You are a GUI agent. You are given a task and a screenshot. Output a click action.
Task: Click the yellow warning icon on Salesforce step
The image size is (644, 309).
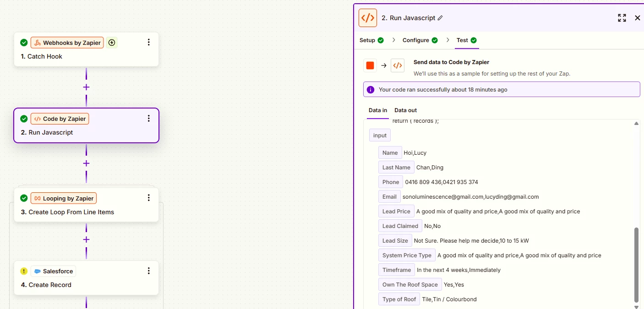coord(24,271)
